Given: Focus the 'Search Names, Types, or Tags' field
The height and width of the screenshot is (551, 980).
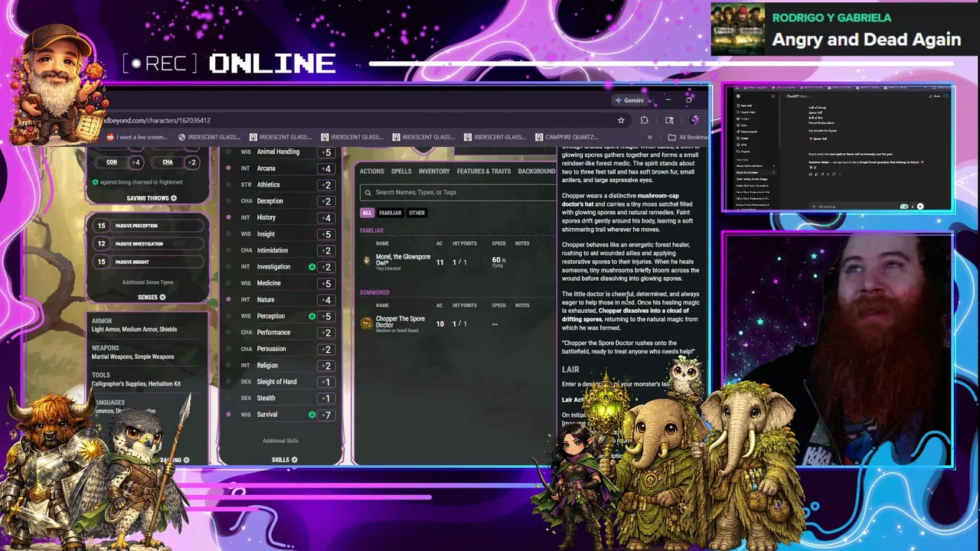Looking at the screenshot, I should (459, 193).
